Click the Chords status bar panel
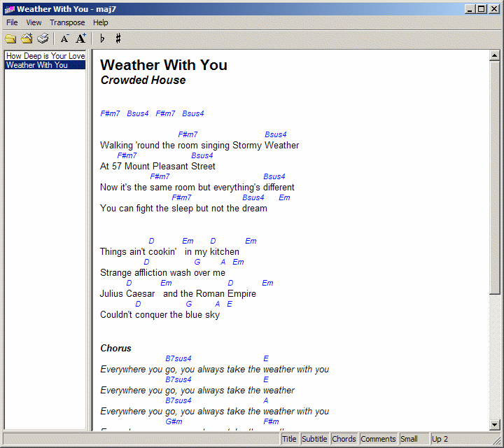Image resolution: width=504 pixels, height=448 pixels. (344, 439)
